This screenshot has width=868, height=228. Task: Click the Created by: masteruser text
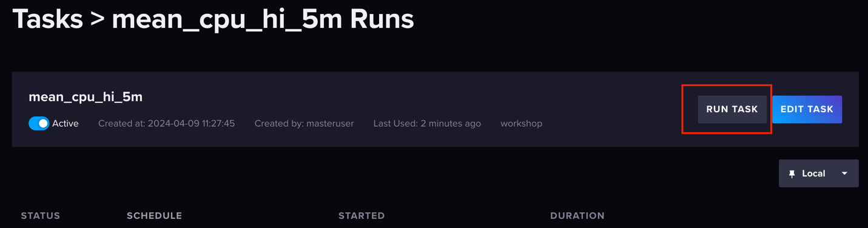304,123
